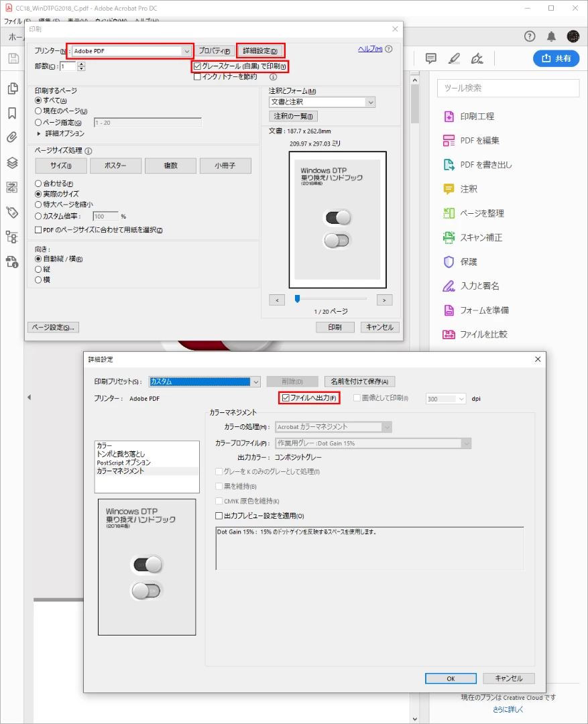Open the ページを整理 tool

point(473,213)
